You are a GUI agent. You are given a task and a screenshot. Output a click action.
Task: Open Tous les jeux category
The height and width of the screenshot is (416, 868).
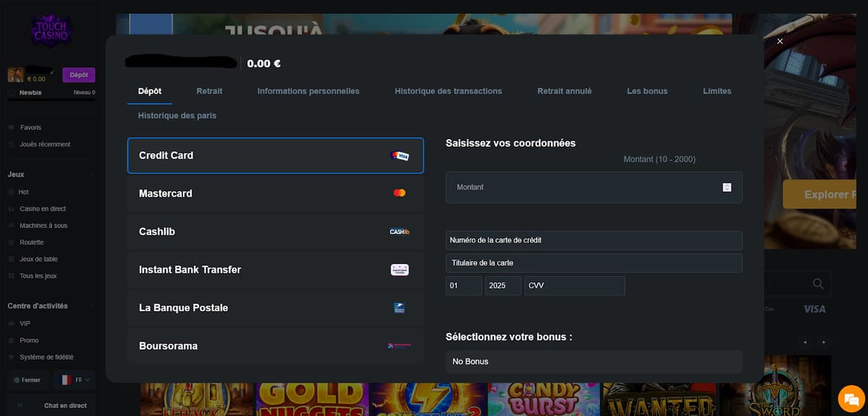(38, 276)
